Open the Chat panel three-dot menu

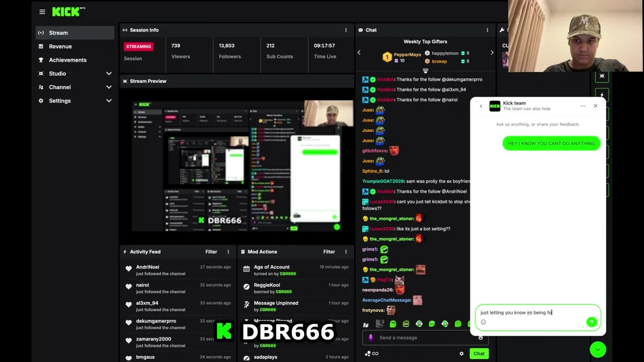point(487,30)
